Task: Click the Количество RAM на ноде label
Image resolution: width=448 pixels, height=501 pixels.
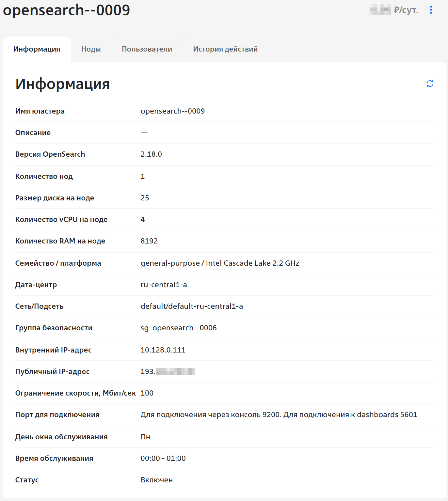Action: point(60,241)
